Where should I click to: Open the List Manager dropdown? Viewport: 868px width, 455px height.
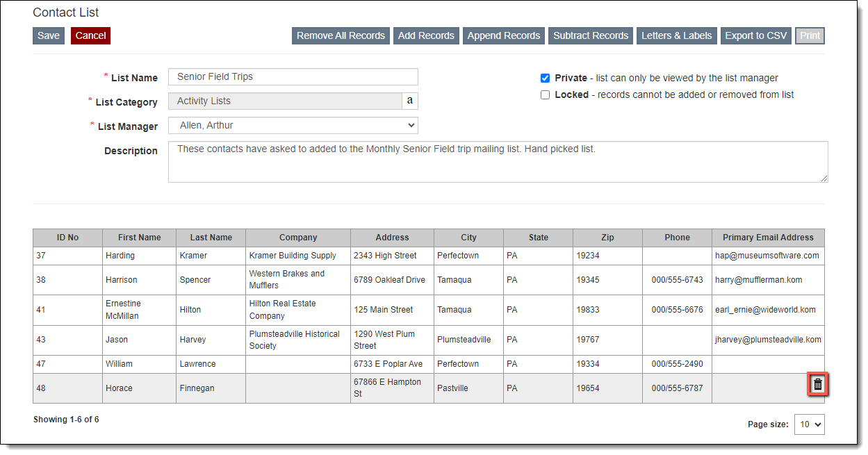293,126
